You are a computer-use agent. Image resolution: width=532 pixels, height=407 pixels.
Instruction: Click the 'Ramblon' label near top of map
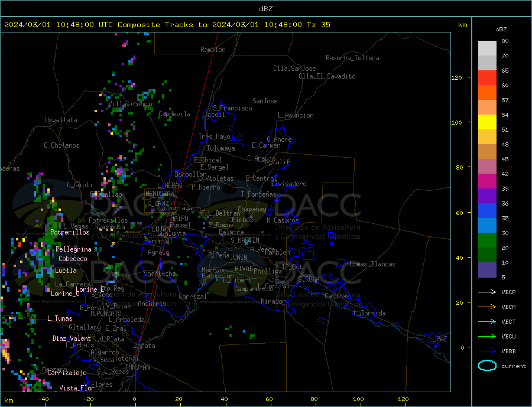(213, 50)
